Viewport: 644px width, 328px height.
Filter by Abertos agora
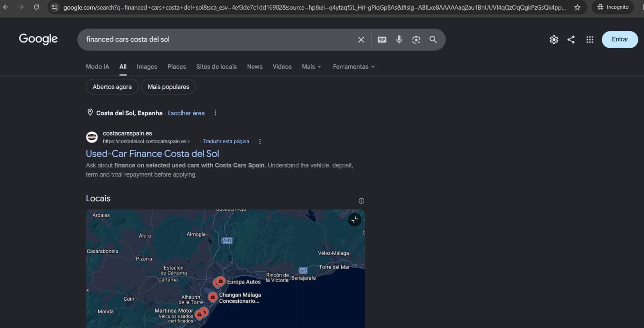112,87
